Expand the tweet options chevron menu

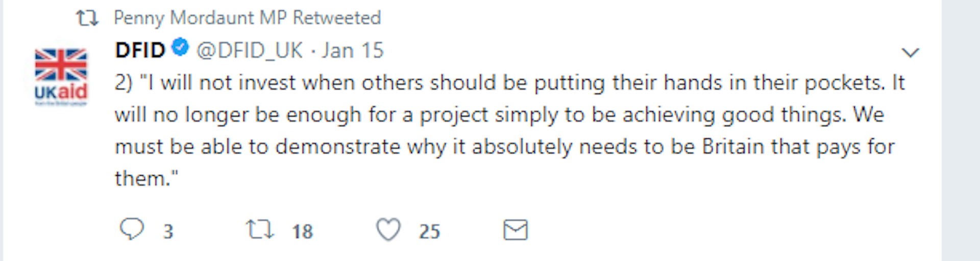[910, 52]
